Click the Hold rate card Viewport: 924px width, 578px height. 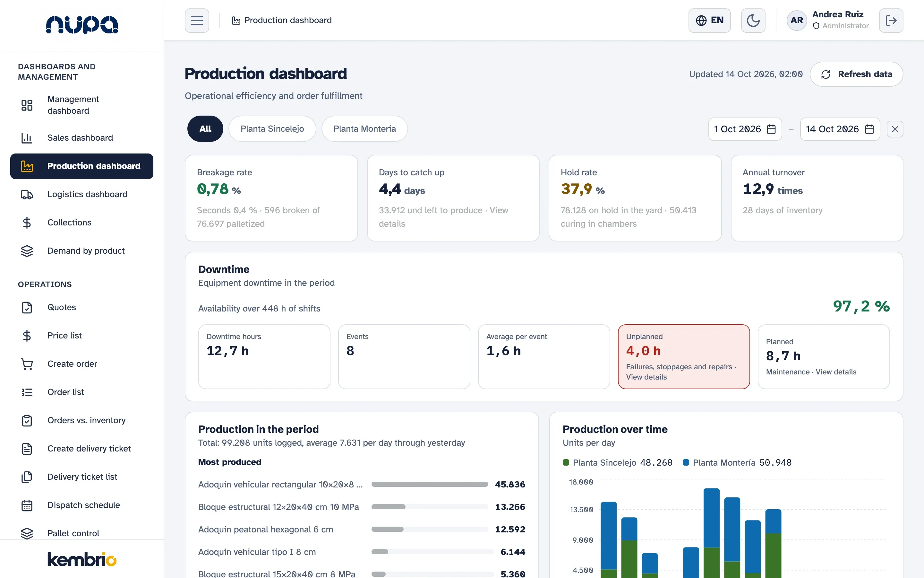click(x=635, y=198)
